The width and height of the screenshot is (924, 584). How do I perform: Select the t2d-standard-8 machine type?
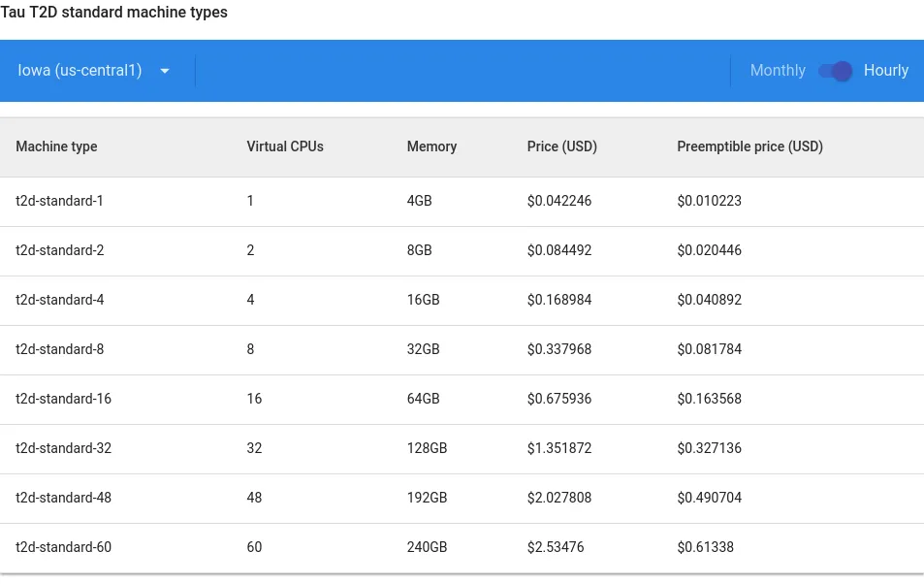59,349
